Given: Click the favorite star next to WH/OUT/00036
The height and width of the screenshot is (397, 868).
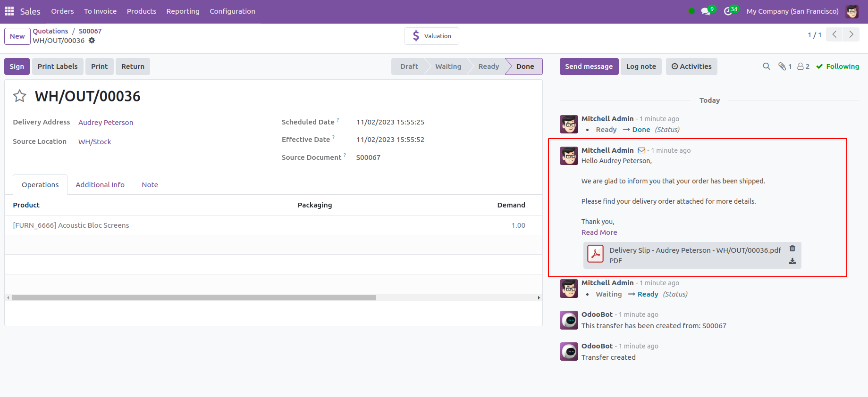Looking at the screenshot, I should 19,96.
